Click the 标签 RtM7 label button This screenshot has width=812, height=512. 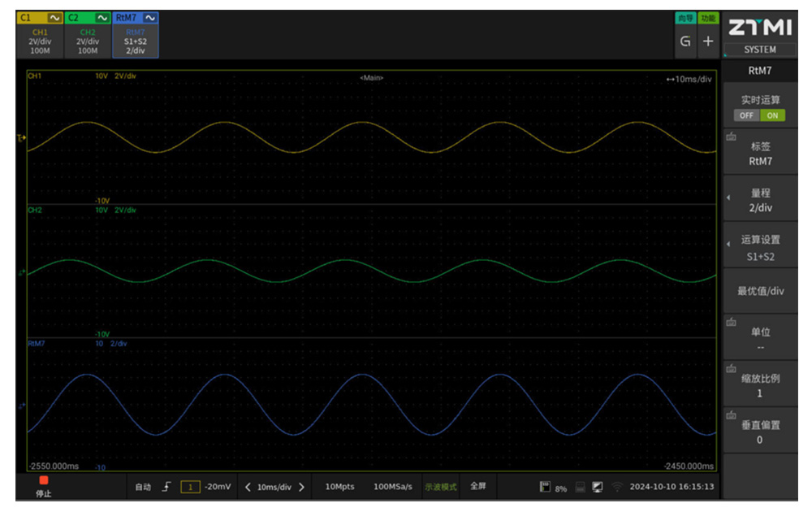click(760, 154)
